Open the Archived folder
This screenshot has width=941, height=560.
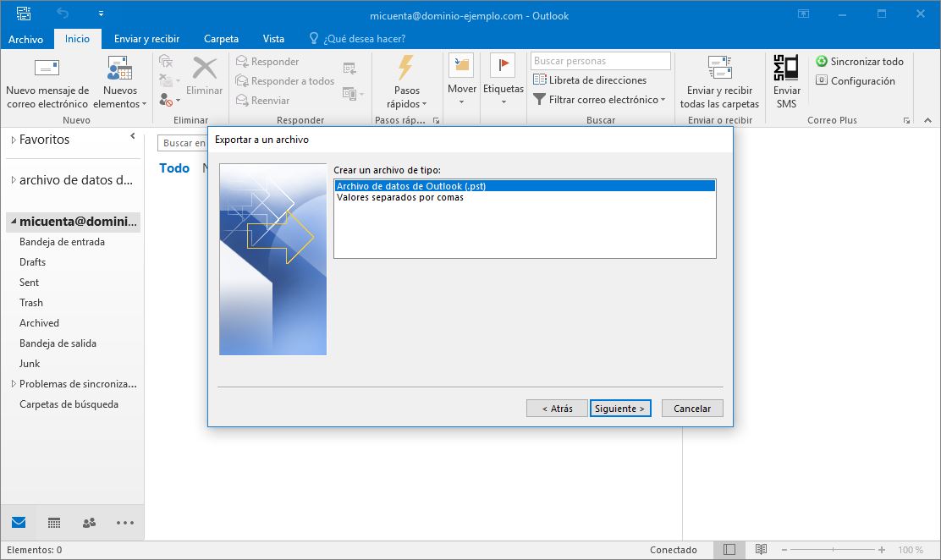point(39,323)
